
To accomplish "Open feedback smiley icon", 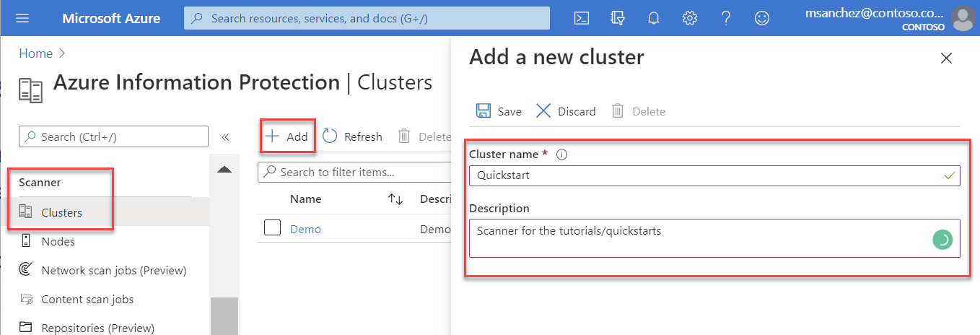I will 762,18.
